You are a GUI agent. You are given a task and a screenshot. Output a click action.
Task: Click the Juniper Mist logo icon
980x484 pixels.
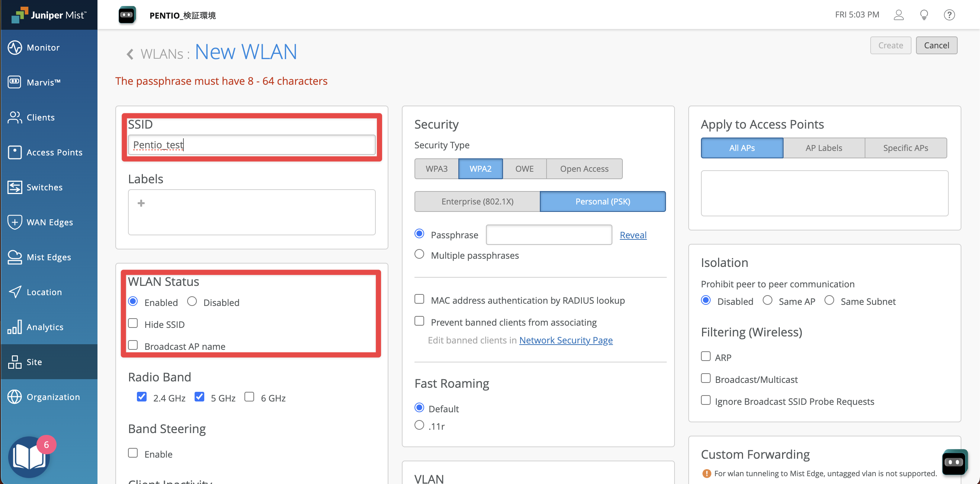[x=19, y=14]
